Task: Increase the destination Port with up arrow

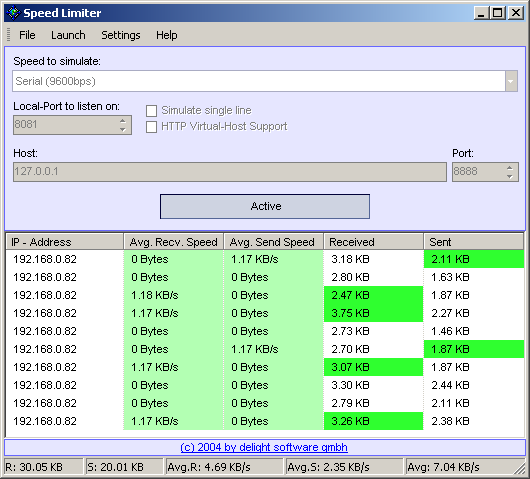Action: click(x=510, y=168)
